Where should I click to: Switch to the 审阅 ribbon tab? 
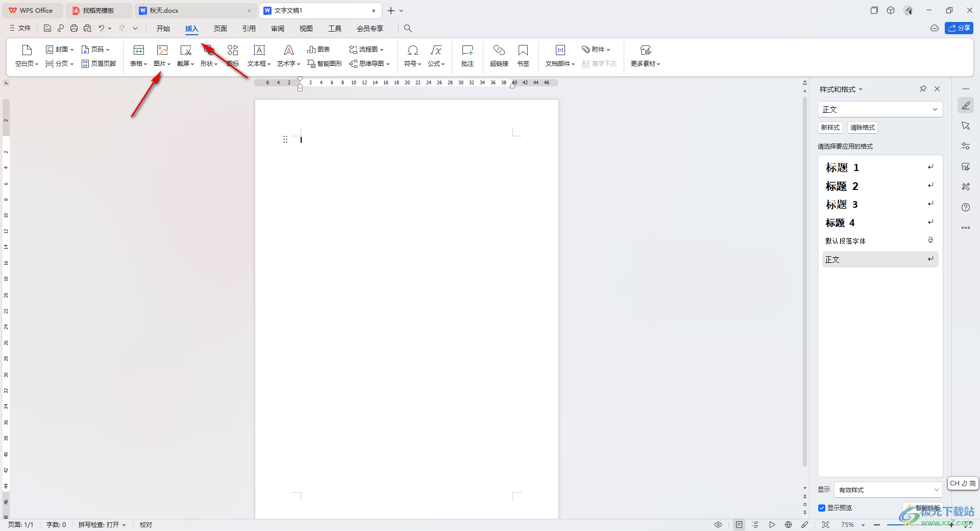point(278,29)
